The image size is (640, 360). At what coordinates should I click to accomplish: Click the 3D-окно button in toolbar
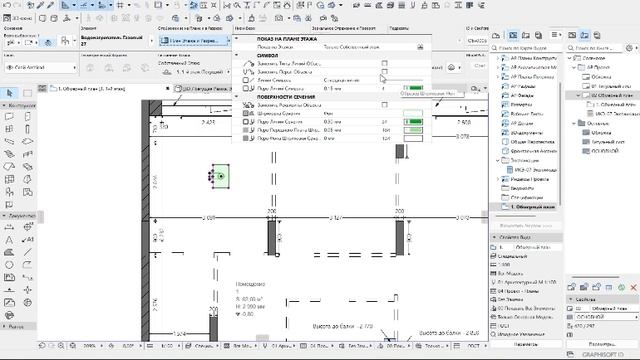click(x=18, y=18)
